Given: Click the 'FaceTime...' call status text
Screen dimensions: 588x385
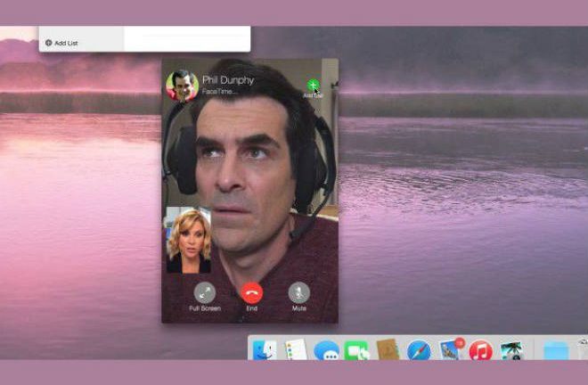Looking at the screenshot, I should click(x=219, y=91).
